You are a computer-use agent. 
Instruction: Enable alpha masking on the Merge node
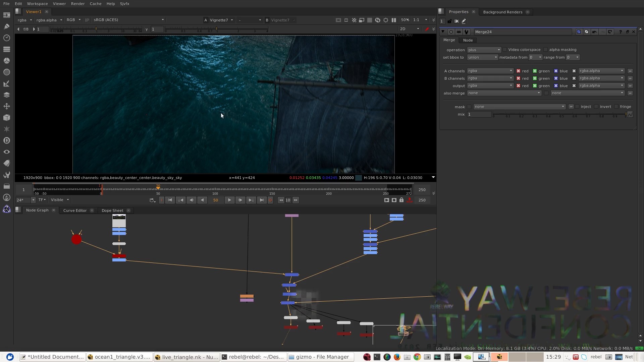(546, 50)
